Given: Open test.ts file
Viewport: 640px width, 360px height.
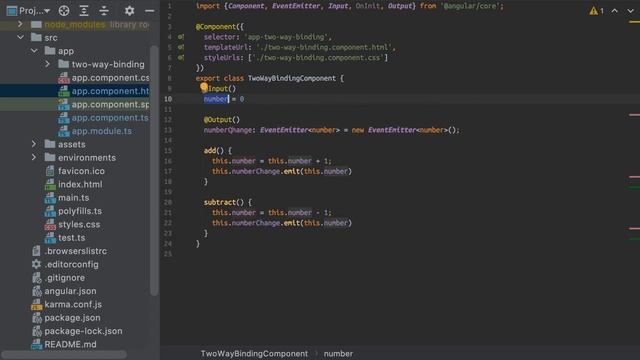Looking at the screenshot, I should pos(71,238).
